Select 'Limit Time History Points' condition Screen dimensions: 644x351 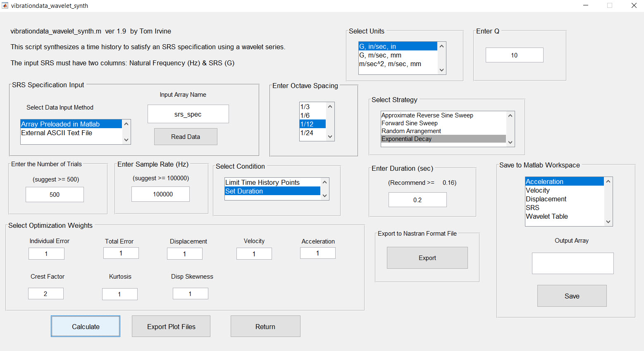click(262, 183)
